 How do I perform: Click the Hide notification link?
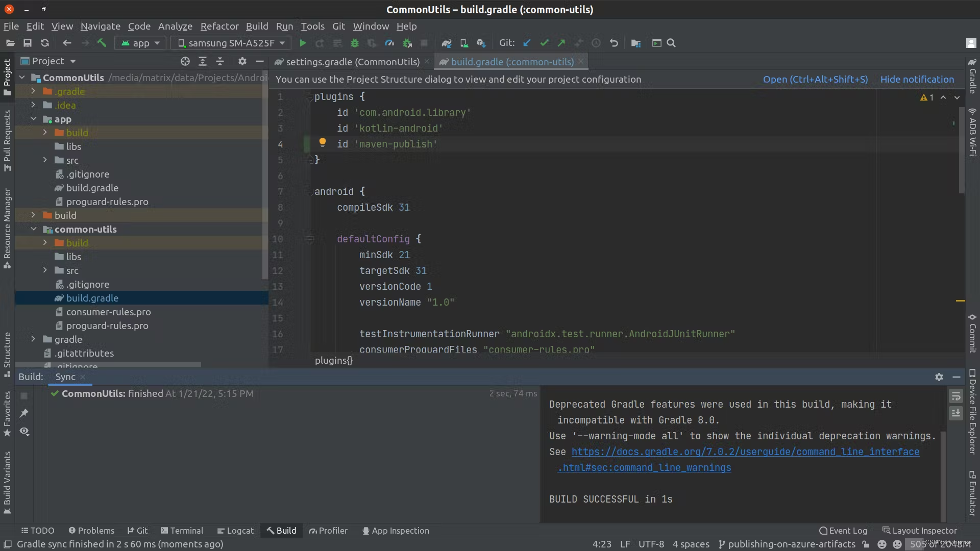pos(917,79)
